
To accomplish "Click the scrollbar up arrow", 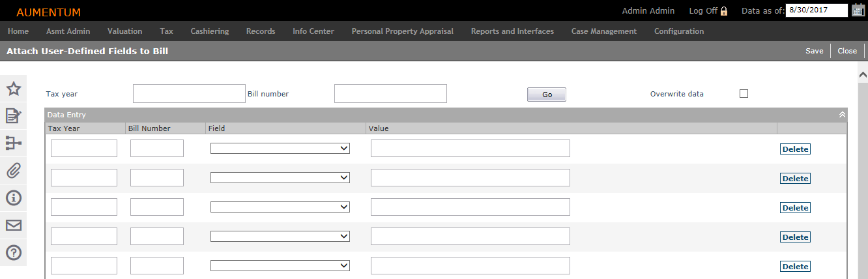I will click(x=863, y=74).
